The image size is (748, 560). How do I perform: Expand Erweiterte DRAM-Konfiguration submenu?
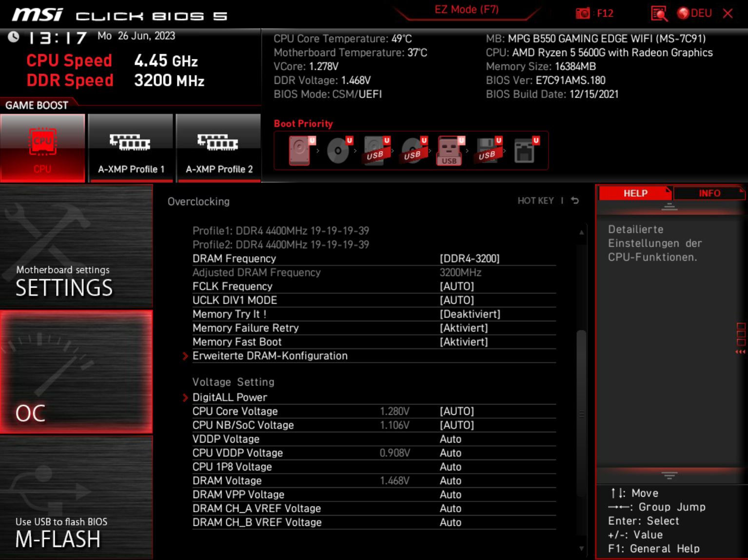(x=374, y=356)
